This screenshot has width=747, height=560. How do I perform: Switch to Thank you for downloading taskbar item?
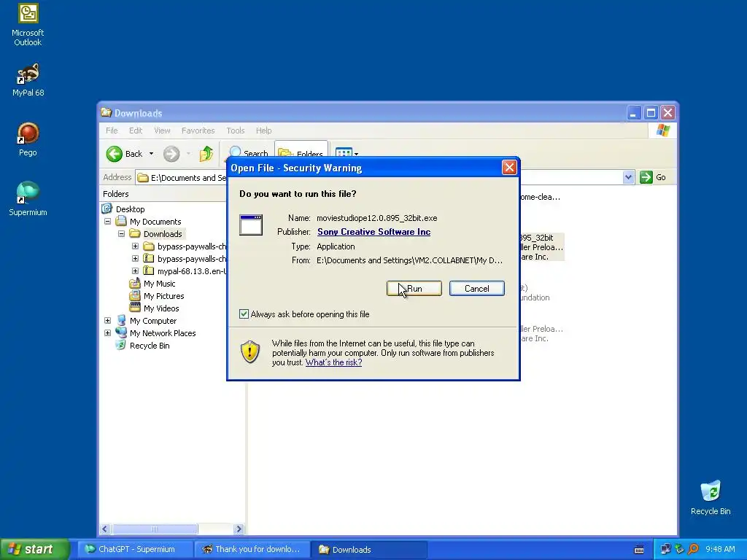[x=252, y=549]
